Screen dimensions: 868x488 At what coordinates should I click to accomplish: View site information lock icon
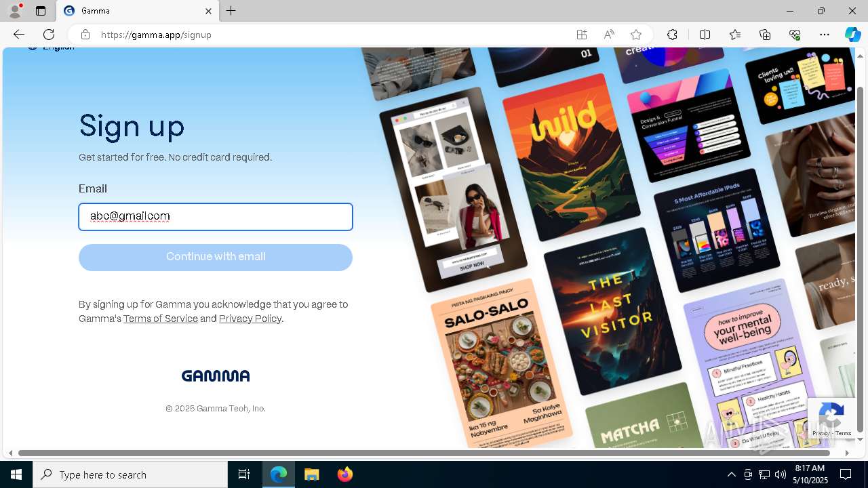[x=85, y=35]
